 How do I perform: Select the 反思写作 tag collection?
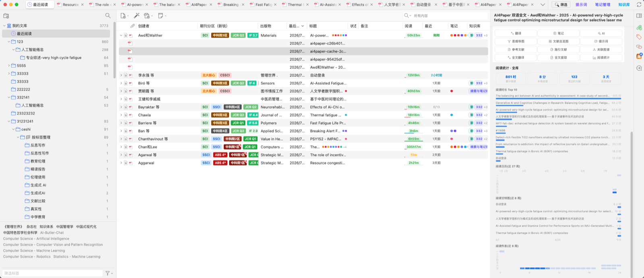[38, 145]
